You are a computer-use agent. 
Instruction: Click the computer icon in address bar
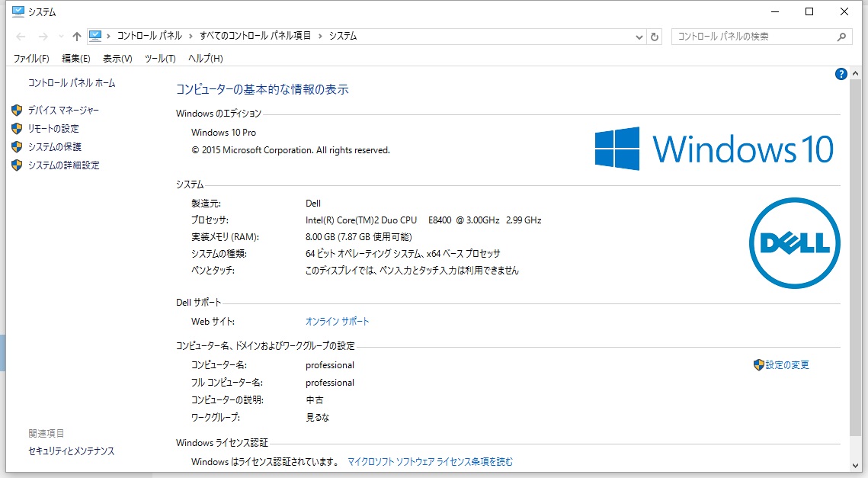pos(95,36)
